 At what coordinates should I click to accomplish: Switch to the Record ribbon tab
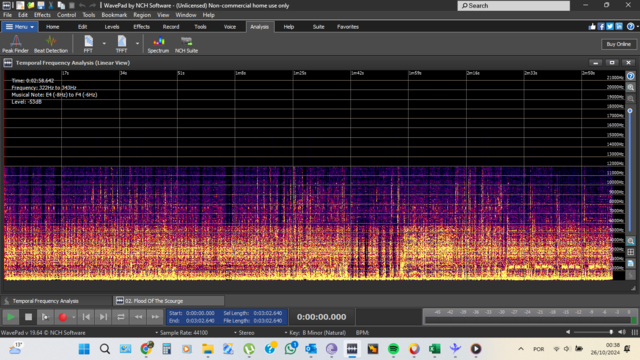tap(171, 27)
